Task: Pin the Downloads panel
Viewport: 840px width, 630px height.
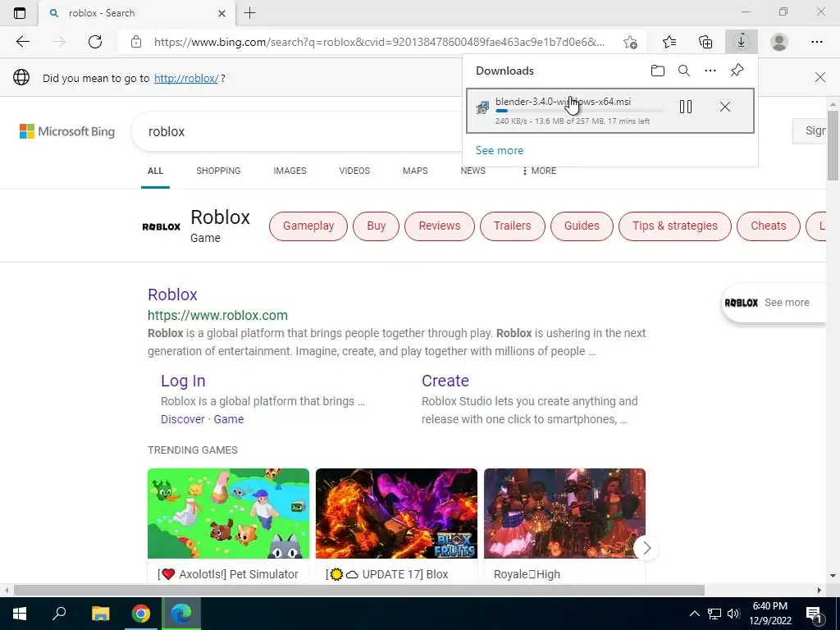Action: pyautogui.click(x=737, y=71)
